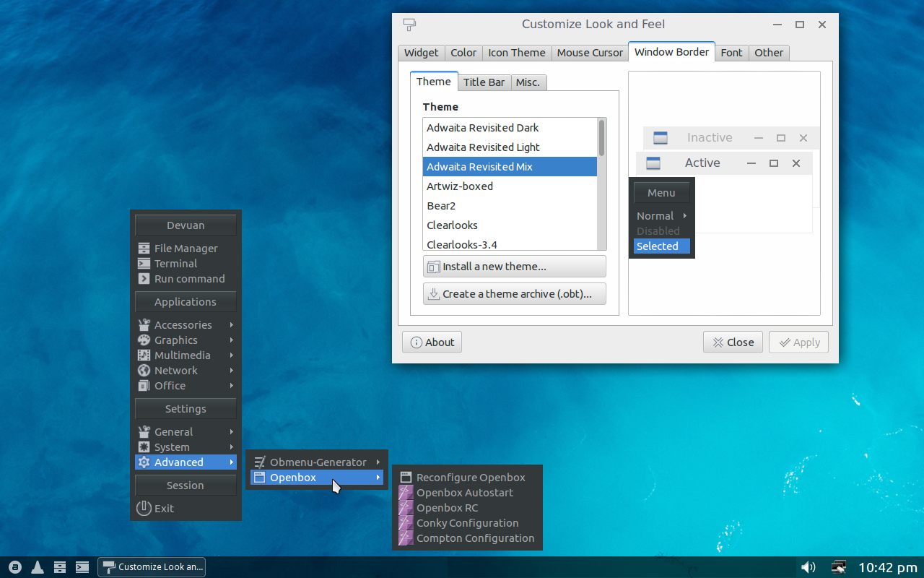Expand the Obmenu-Generator submenu arrow
This screenshot has width=924, height=578.
(378, 462)
